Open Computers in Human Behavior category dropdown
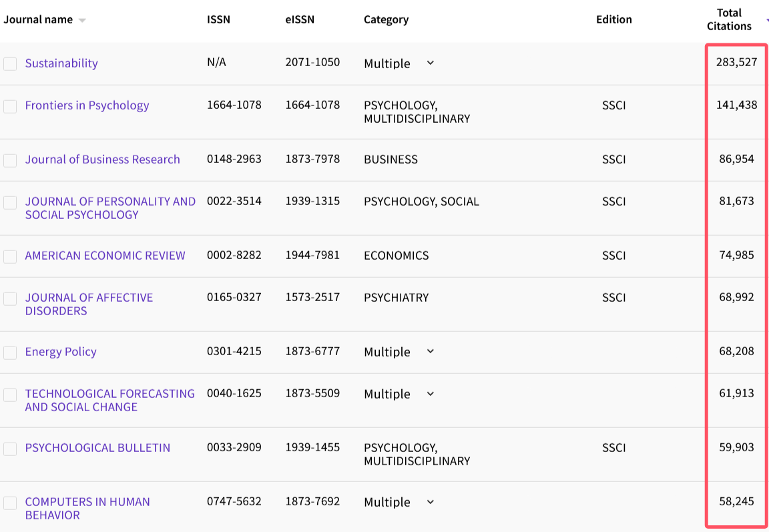Image resolution: width=769 pixels, height=532 pixels. (x=430, y=502)
